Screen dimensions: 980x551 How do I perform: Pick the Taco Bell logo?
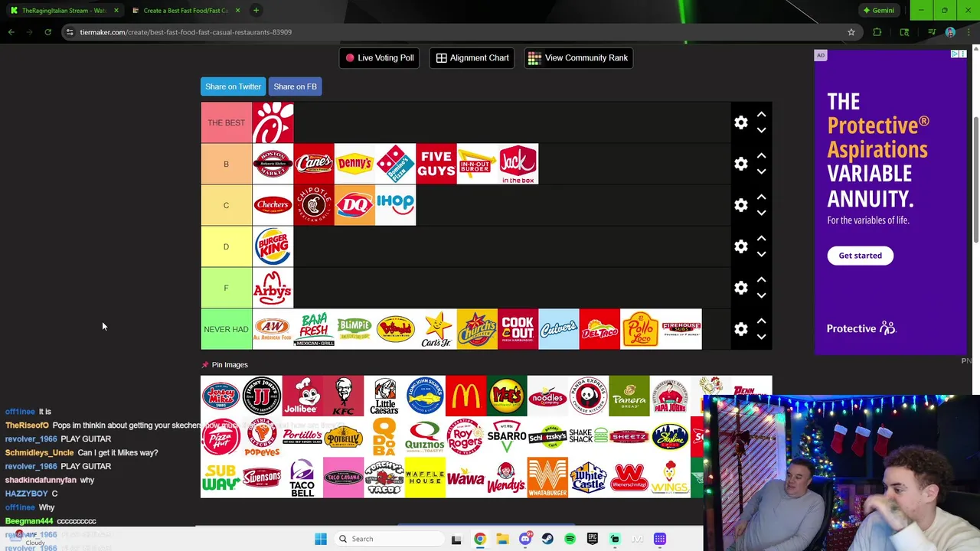pyautogui.click(x=302, y=478)
